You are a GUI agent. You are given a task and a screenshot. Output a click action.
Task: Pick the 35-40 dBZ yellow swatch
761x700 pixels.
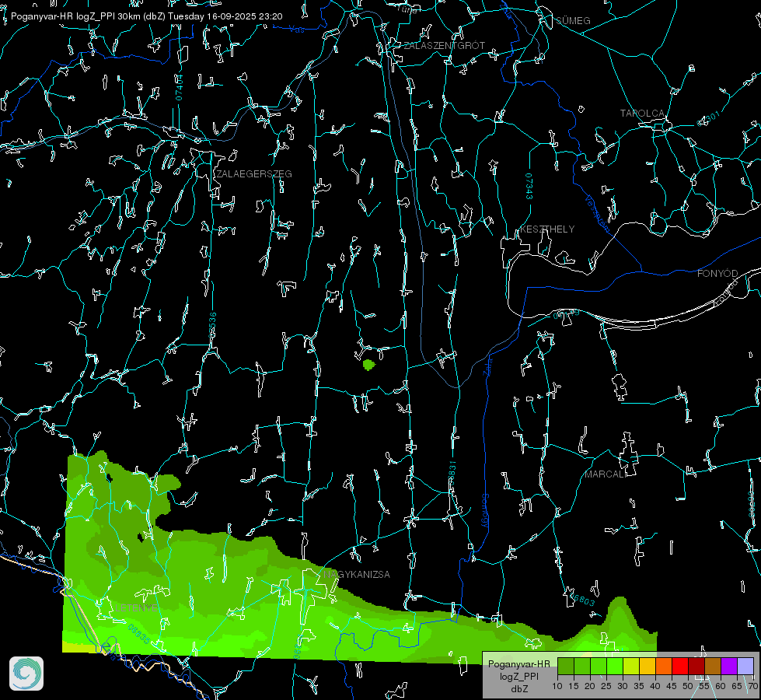click(x=648, y=667)
